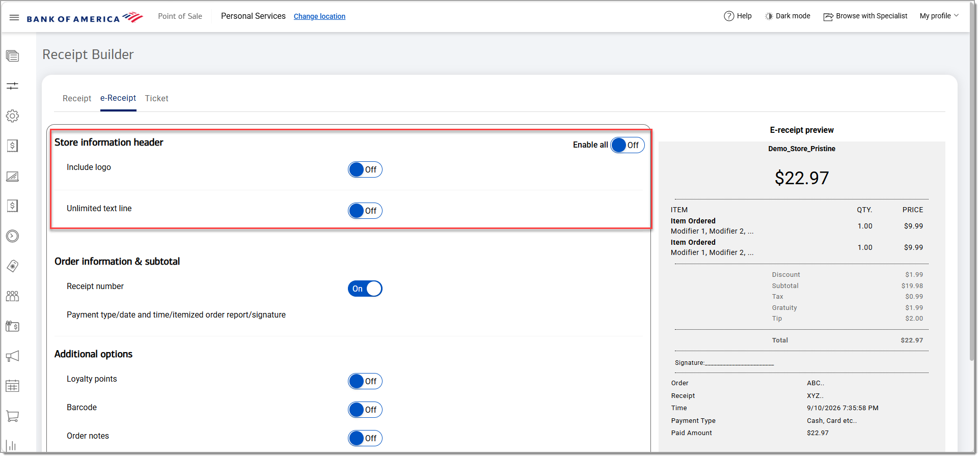This screenshot has width=980, height=458.
Task: Click the Change location link
Action: pyautogui.click(x=319, y=16)
